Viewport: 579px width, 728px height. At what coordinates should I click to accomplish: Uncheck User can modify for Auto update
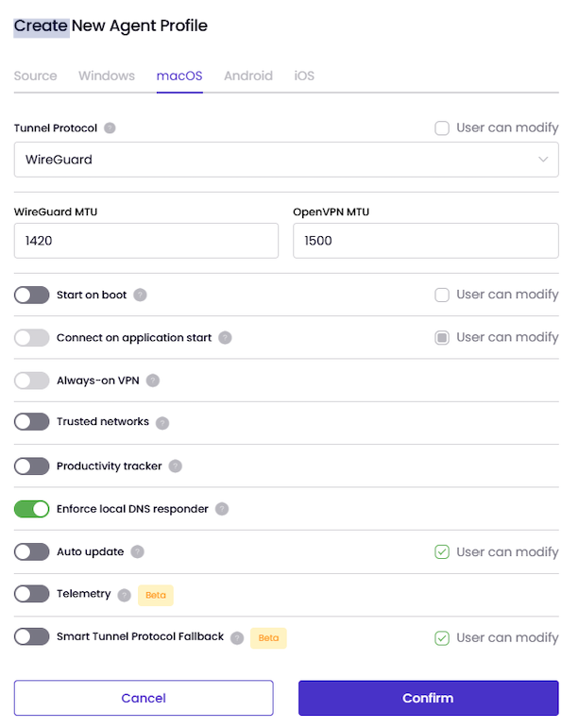click(x=441, y=552)
